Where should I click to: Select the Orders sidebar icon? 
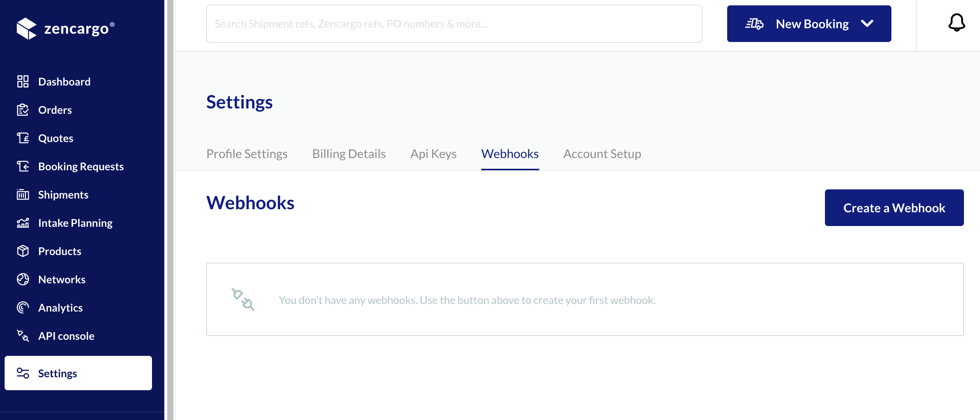23,110
